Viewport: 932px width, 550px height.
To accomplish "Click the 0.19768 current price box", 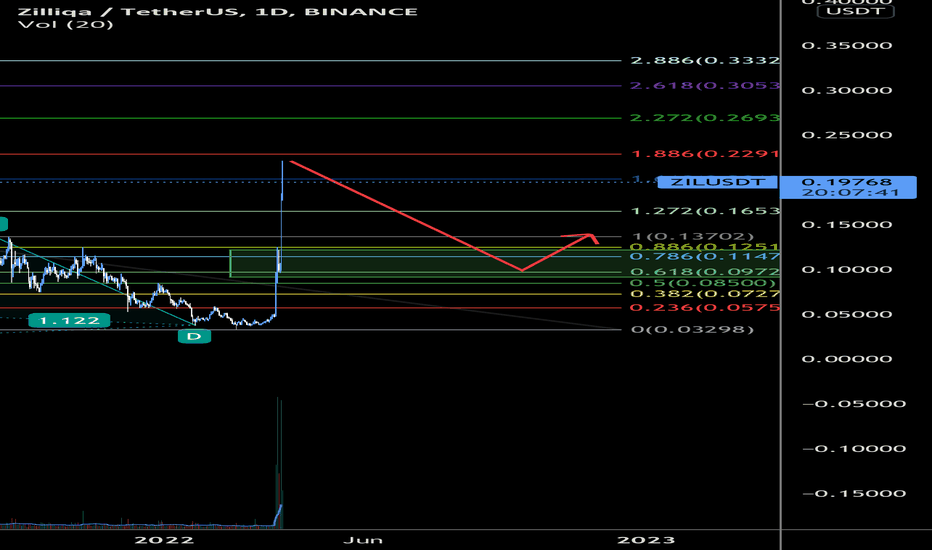I will click(848, 187).
